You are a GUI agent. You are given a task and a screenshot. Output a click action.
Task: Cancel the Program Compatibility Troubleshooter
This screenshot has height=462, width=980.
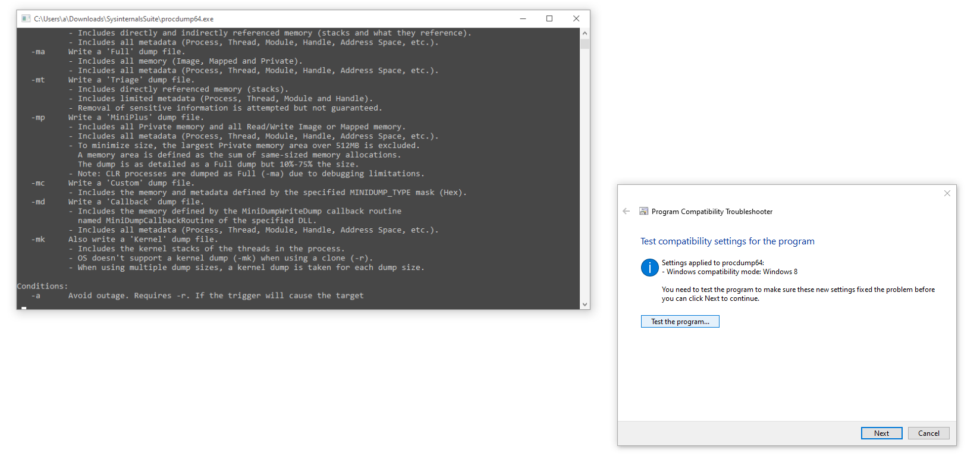[x=928, y=433]
